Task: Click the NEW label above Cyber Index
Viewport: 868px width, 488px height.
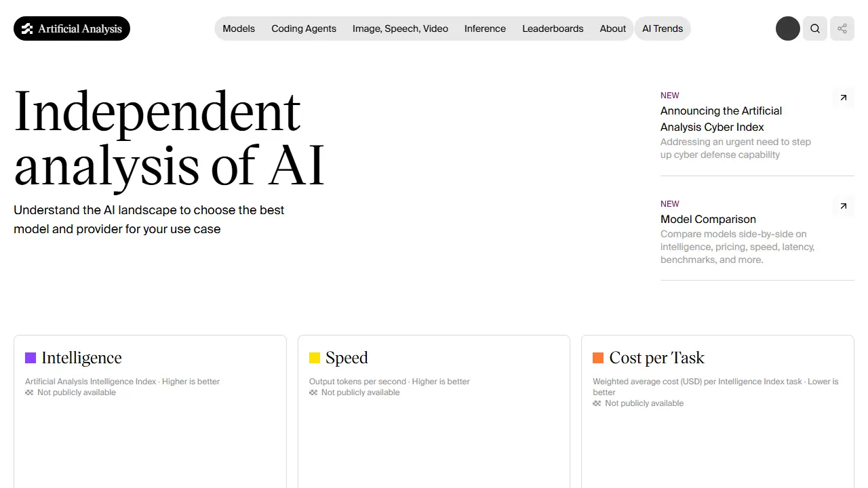Action: coord(670,96)
